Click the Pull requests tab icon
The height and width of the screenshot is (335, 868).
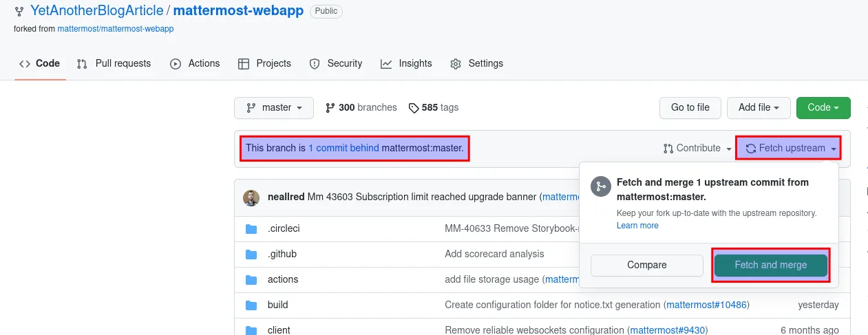click(82, 63)
